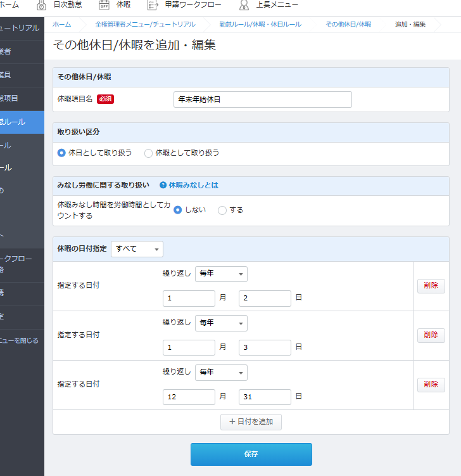Viewport: 461px width, 476px height.
Task: Click 日付を追加 to add a date
Action: (251, 422)
